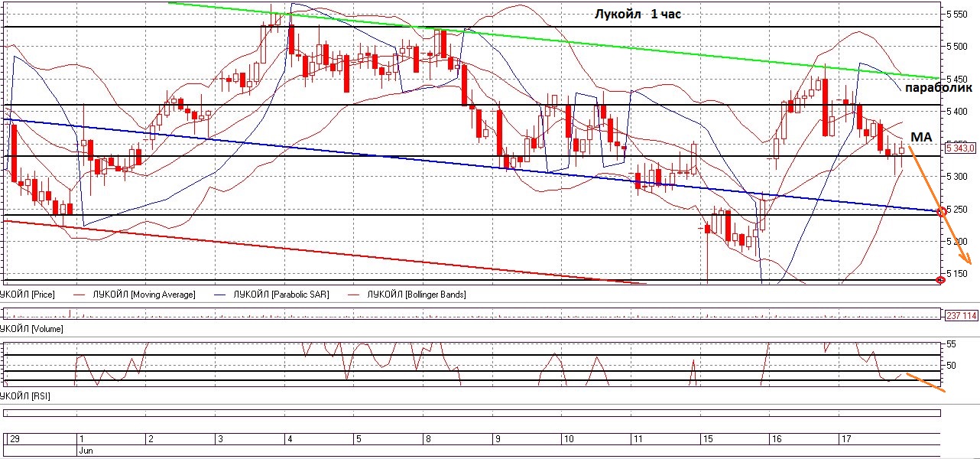Image resolution: width=980 pixels, height=459 pixels.
Task: Select date 15 on the time axis
Action: 708,439
